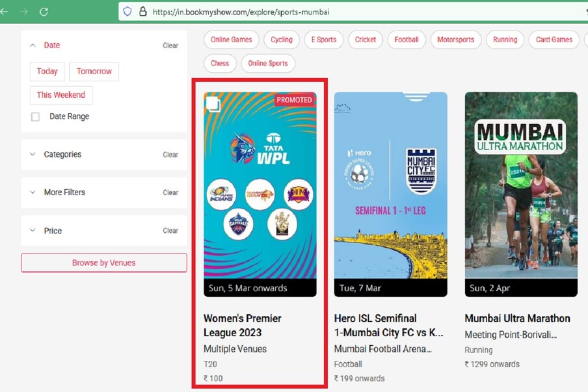The image size is (588, 392).
Task: Click the PROMOTED badge on WPL poster
Action: click(295, 100)
